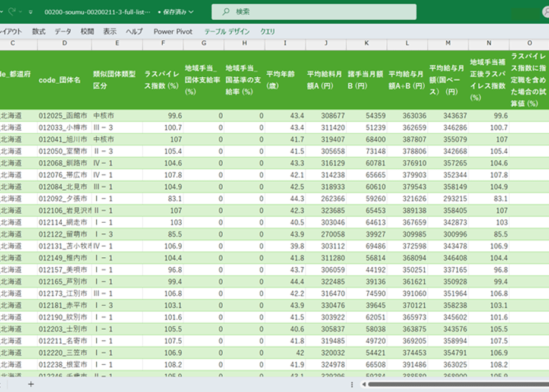Open the 校閲 tab
Image resolution: width=549 pixels, height=392 pixels.
click(87, 31)
